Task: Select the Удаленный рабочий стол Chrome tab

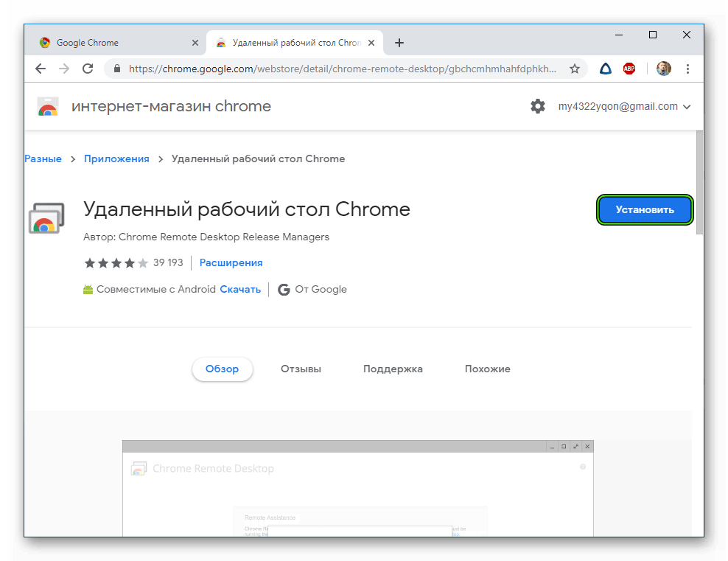Action: tap(295, 43)
